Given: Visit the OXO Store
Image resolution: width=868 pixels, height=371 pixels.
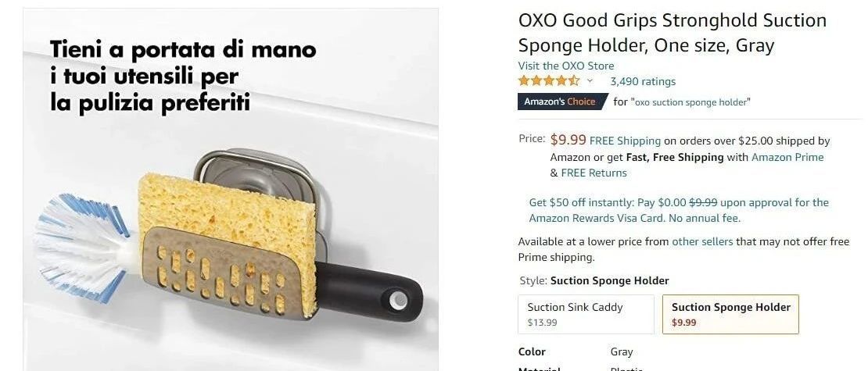Looking at the screenshot, I should click(x=566, y=66).
